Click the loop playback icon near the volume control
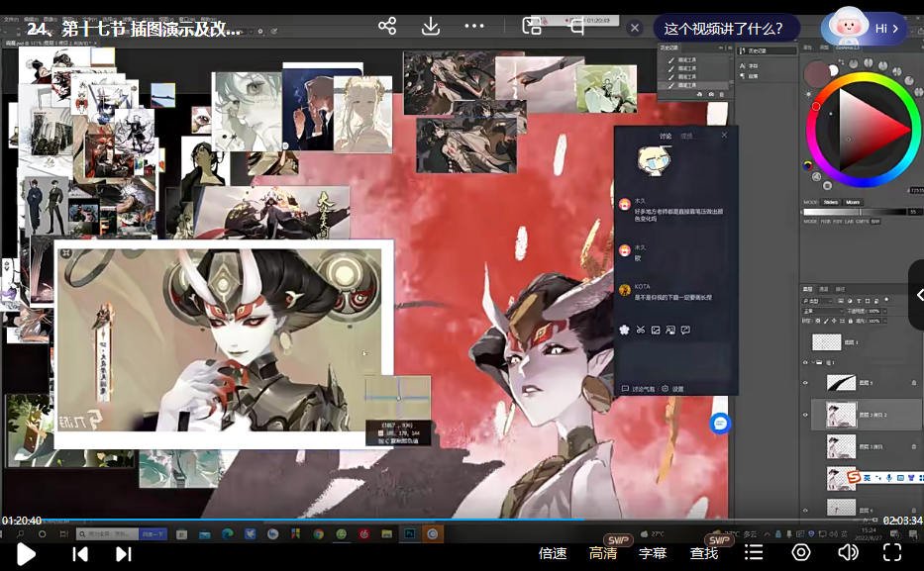 [801, 552]
